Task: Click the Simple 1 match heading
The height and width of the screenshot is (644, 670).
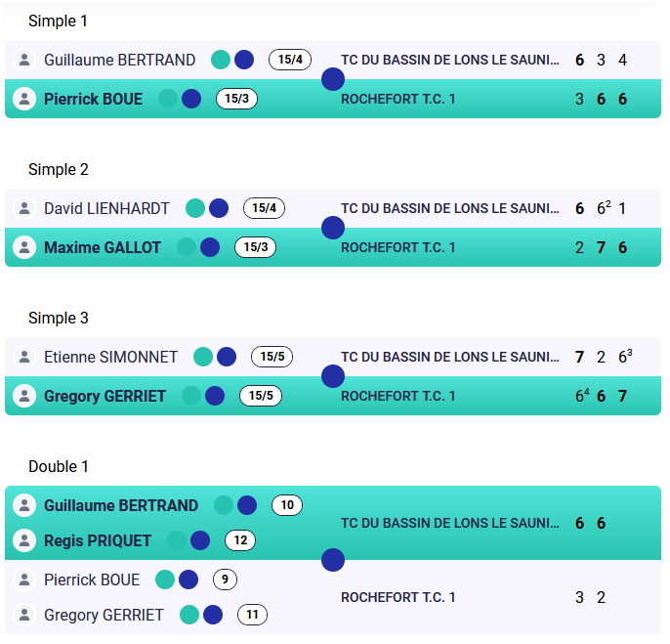Action: tap(58, 21)
